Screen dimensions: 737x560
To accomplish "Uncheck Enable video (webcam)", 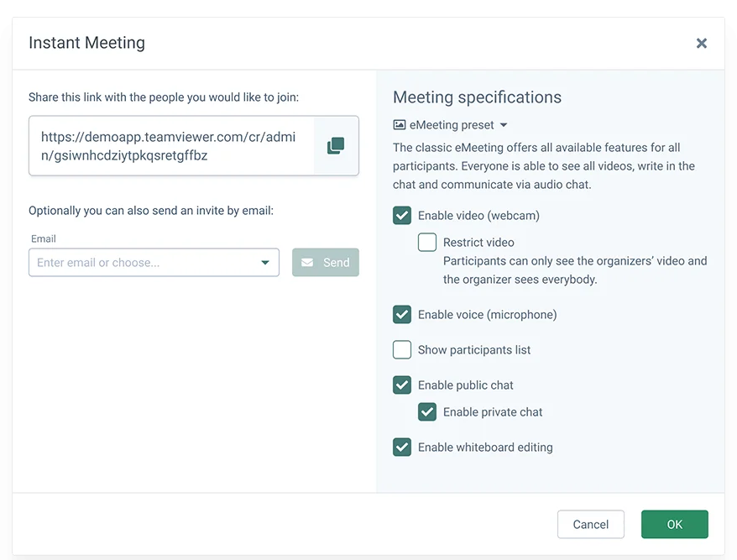I will coord(402,215).
